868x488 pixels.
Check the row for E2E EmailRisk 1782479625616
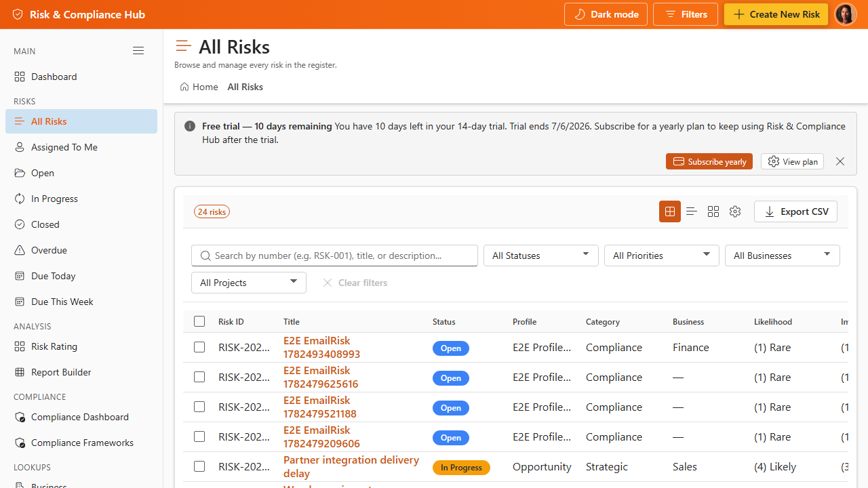pos(199,377)
